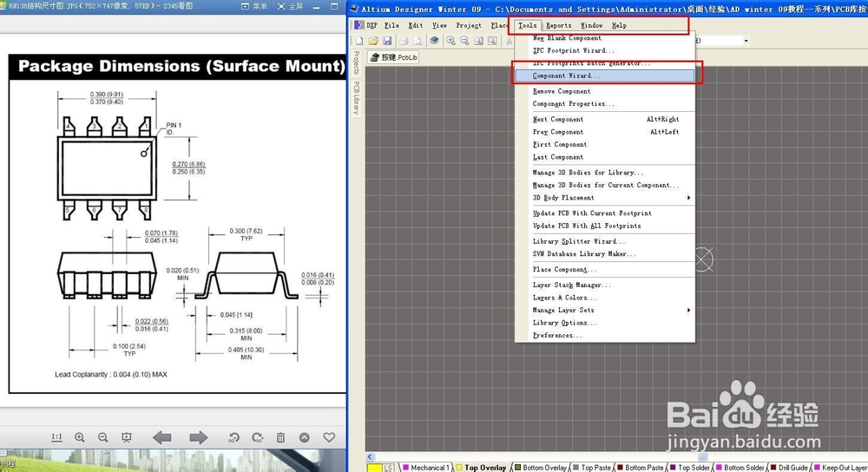This screenshot has width=868, height=472.
Task: Open the Reports menu
Action: [558, 25]
